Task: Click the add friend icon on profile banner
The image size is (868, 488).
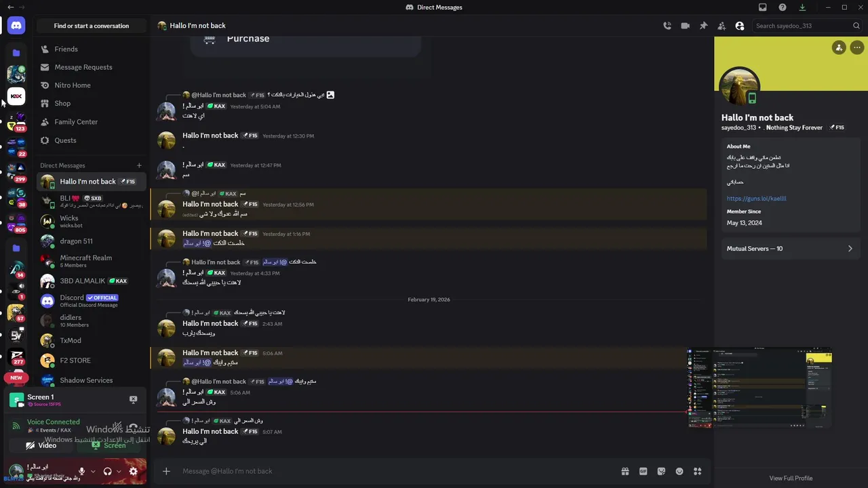Action: [839, 47]
